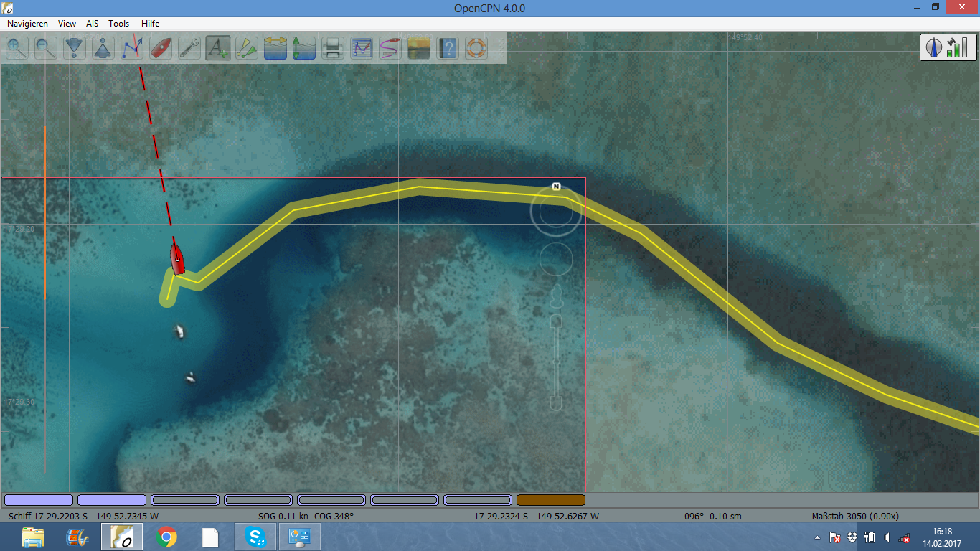Open Options using the wrench icon

(x=189, y=48)
